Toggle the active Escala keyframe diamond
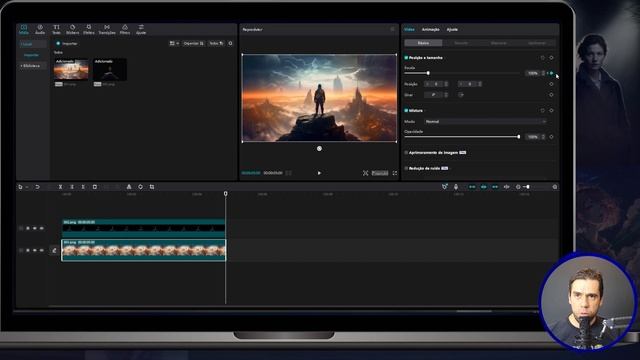This screenshot has width=640, height=360. 551,73
